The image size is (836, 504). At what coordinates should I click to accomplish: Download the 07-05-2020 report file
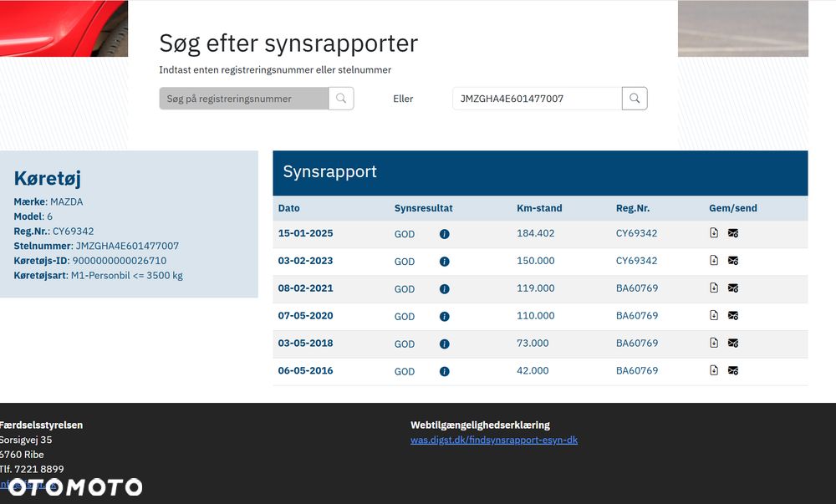point(714,315)
